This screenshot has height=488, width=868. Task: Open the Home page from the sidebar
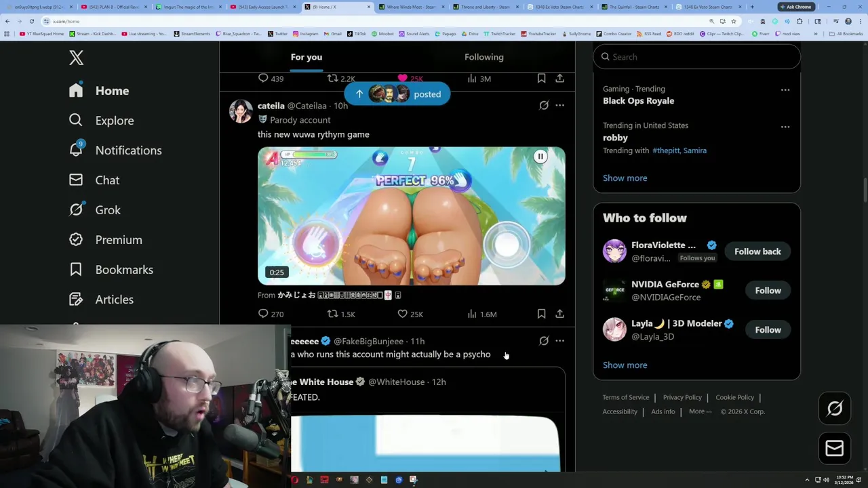pos(99,91)
